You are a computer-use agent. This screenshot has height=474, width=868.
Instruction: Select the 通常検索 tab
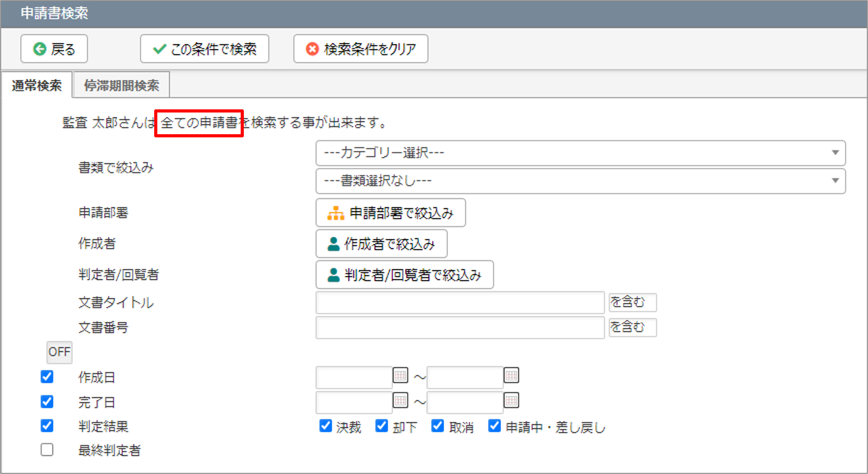37,85
